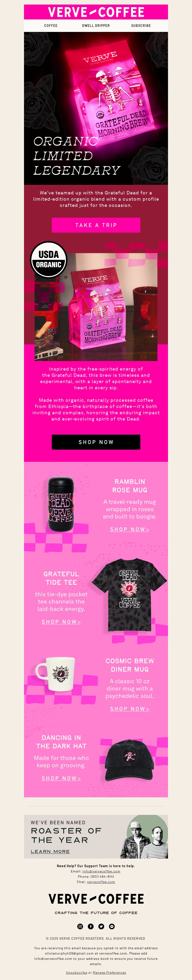Click the Unsubscribe link
This screenshot has height=980, width=192.
(x=76, y=972)
